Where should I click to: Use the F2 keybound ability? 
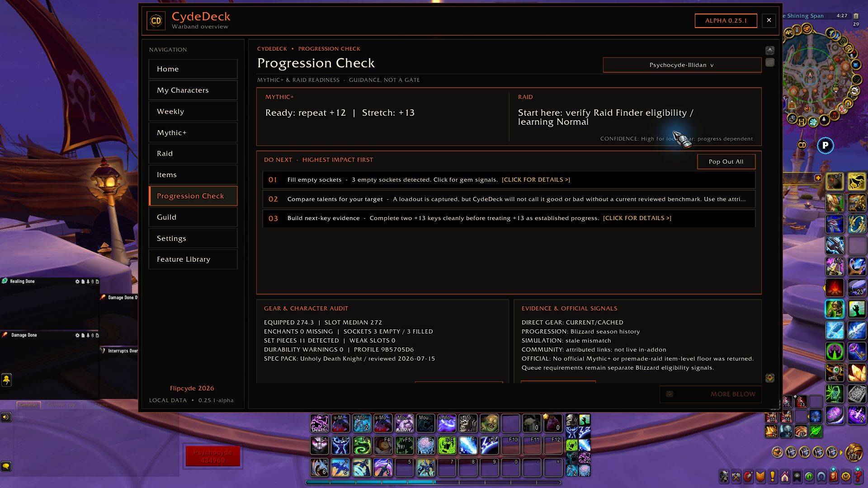pyautogui.click(x=340, y=446)
